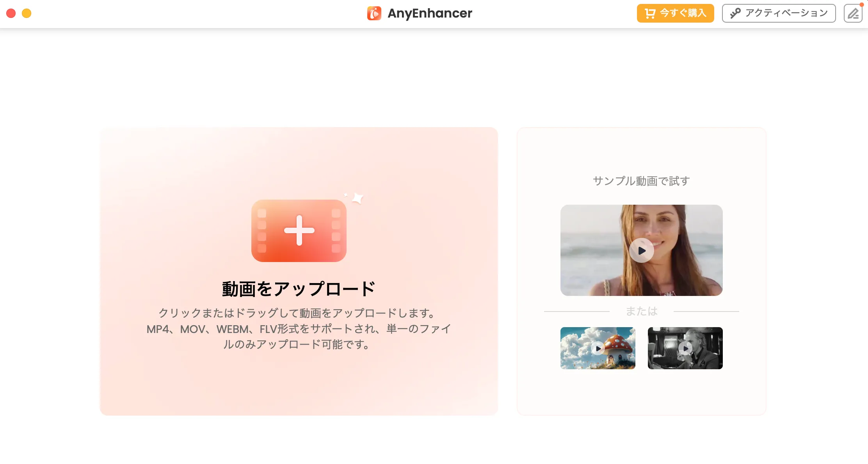Click the film-strip plus upload icon
The width and height of the screenshot is (868, 464).
tap(299, 230)
